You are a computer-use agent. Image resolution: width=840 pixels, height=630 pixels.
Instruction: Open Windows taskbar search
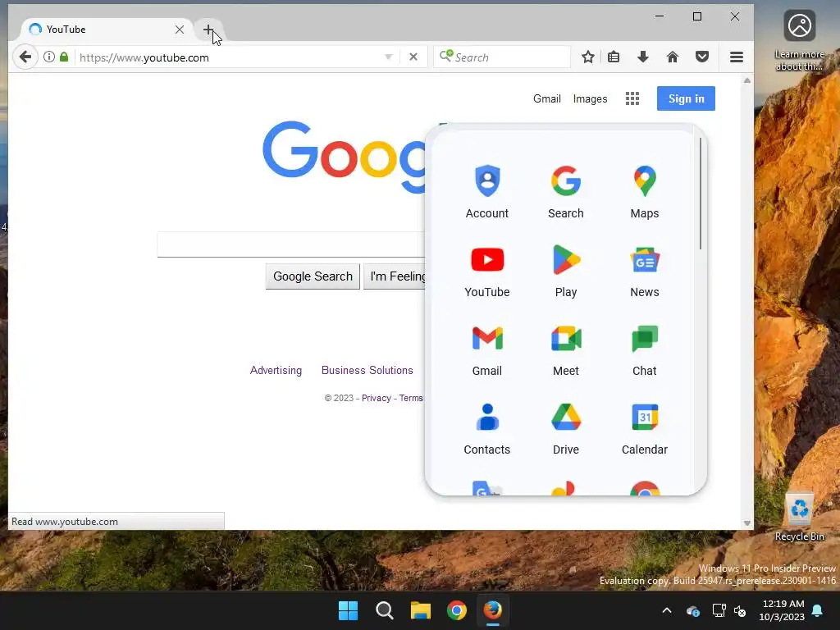[x=384, y=610]
